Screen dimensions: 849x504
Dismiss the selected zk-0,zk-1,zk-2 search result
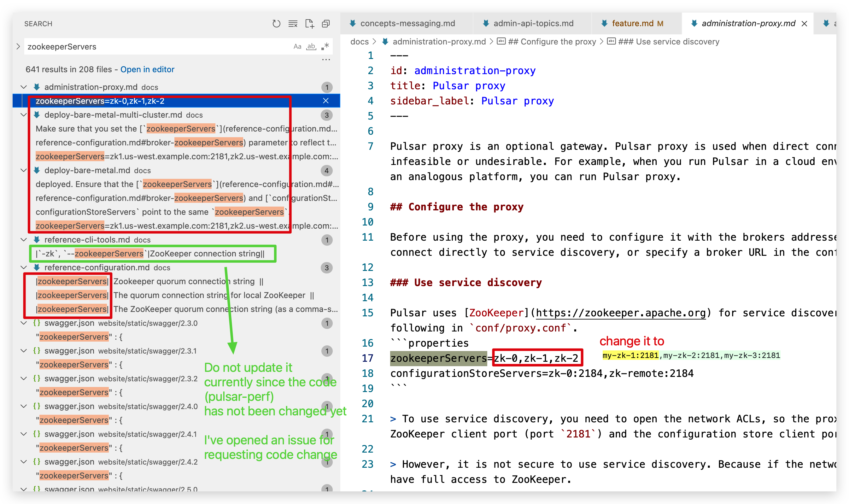click(326, 101)
